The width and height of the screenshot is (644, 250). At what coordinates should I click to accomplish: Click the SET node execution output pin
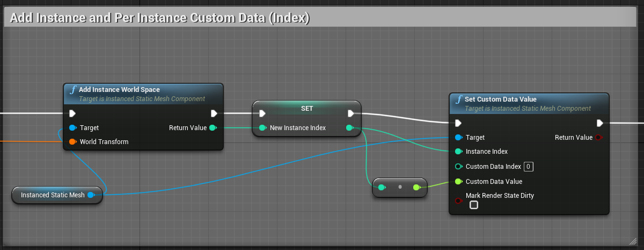tap(350, 113)
